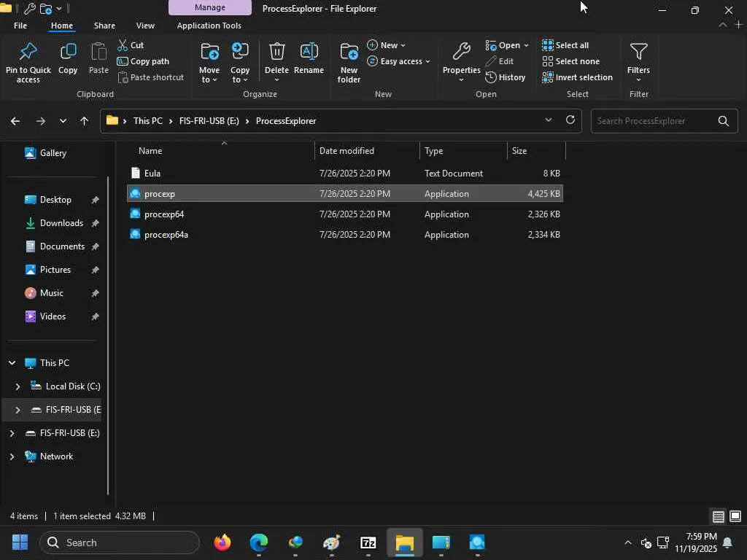Click This PC in address bar

click(147, 121)
